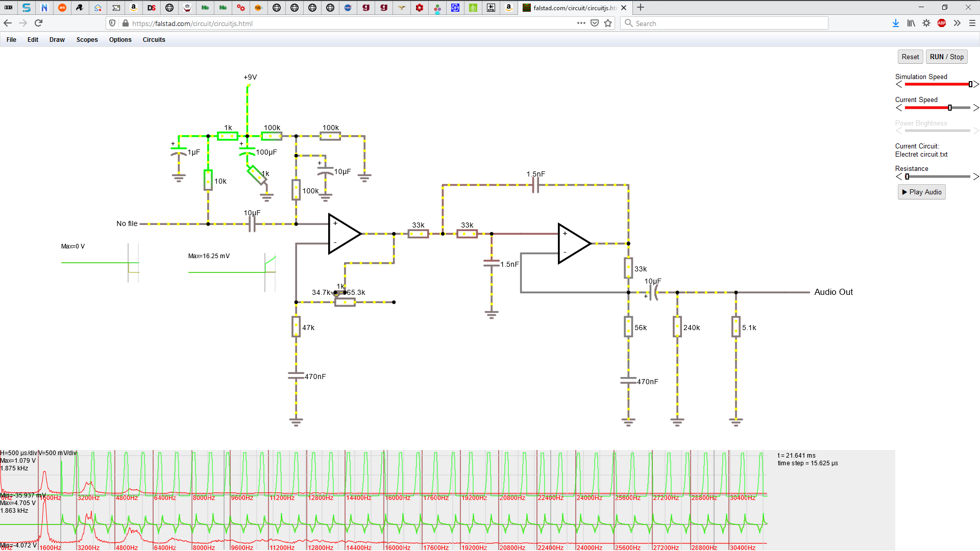Image resolution: width=980 pixels, height=551 pixels.
Task: Select the 34.7k/65.3k potentiometer
Action: click(x=345, y=302)
